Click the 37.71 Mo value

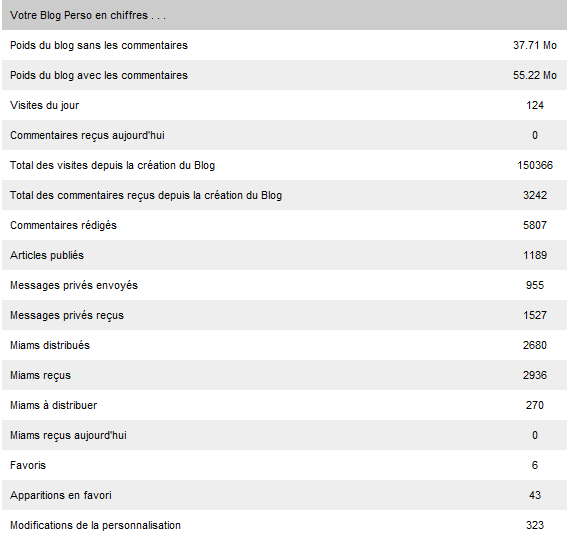click(x=534, y=45)
